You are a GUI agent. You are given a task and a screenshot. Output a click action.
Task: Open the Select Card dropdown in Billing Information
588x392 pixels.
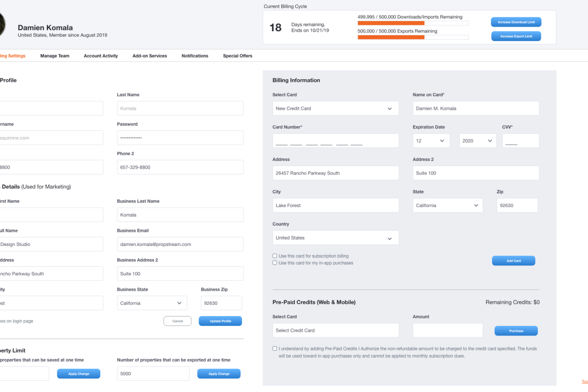click(x=336, y=109)
